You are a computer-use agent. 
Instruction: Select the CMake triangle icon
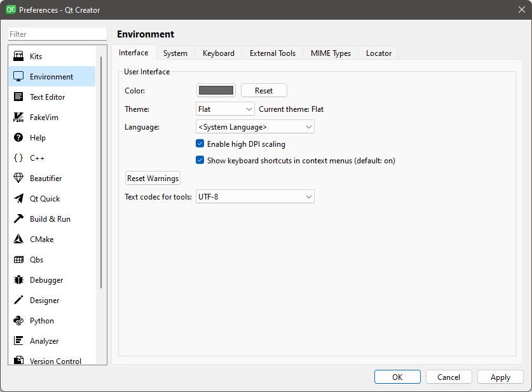click(x=18, y=239)
